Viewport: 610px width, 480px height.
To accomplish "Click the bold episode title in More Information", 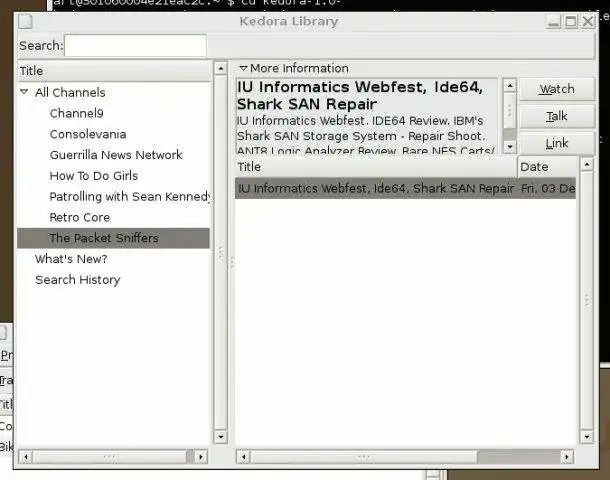I will [x=360, y=96].
